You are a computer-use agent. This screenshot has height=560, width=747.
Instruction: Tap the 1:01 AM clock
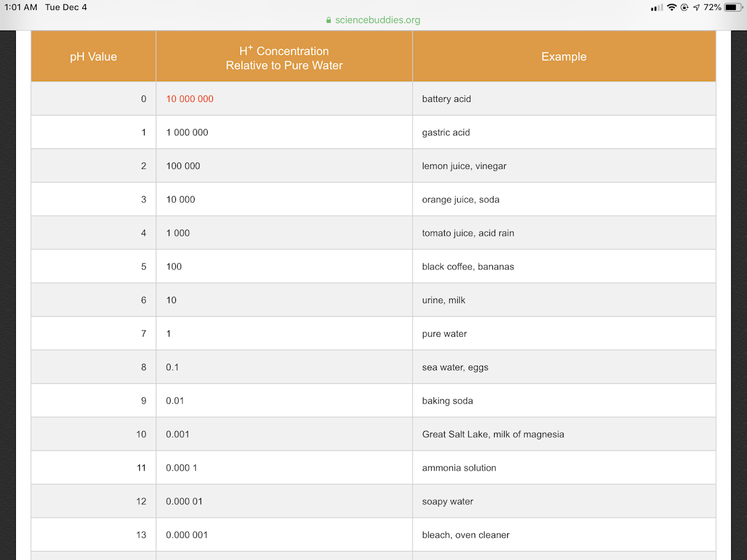(21, 8)
